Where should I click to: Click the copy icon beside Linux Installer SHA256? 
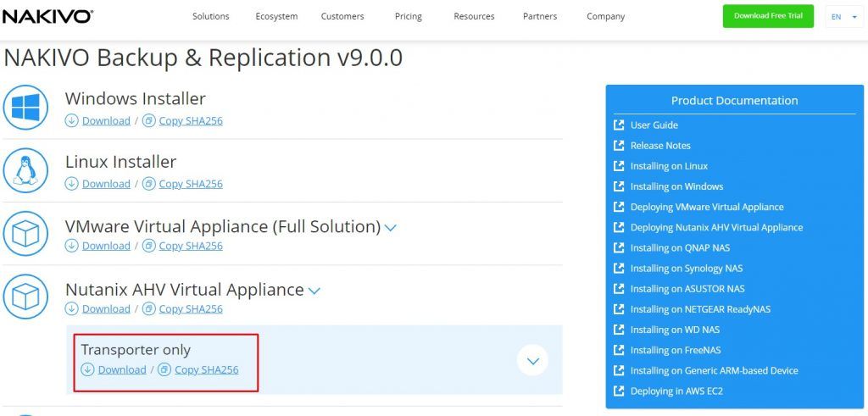tap(149, 184)
